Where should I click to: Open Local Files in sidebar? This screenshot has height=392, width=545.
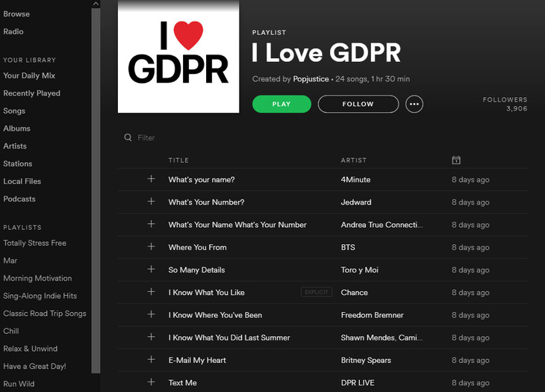22,181
